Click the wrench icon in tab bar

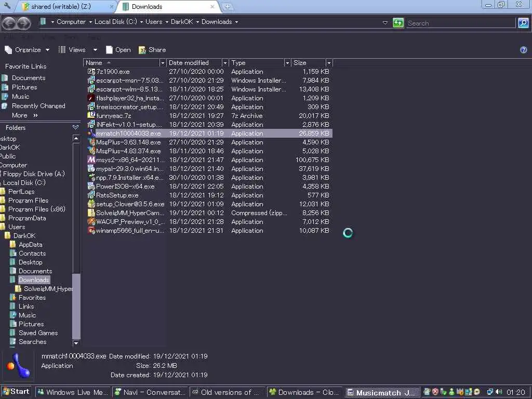(7, 6)
